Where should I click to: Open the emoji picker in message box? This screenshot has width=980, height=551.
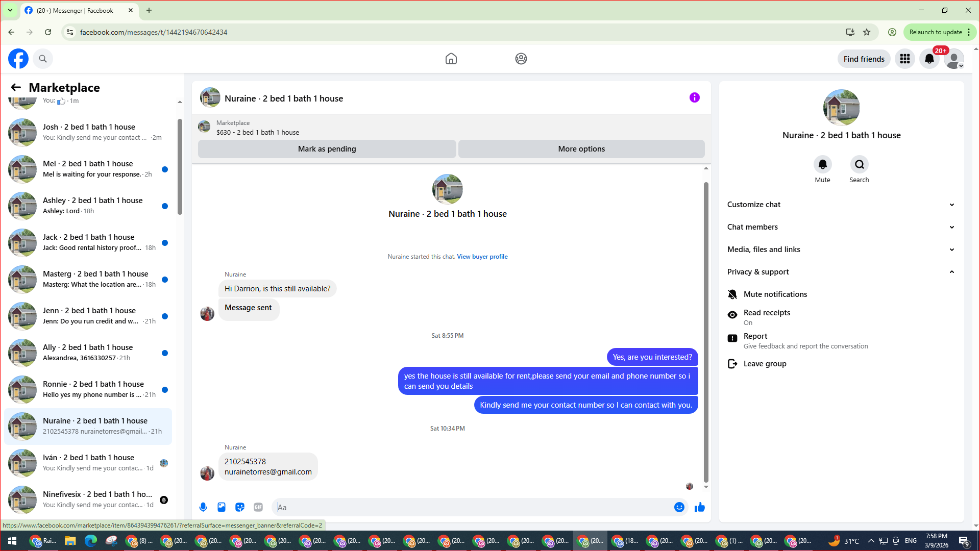coord(679,507)
